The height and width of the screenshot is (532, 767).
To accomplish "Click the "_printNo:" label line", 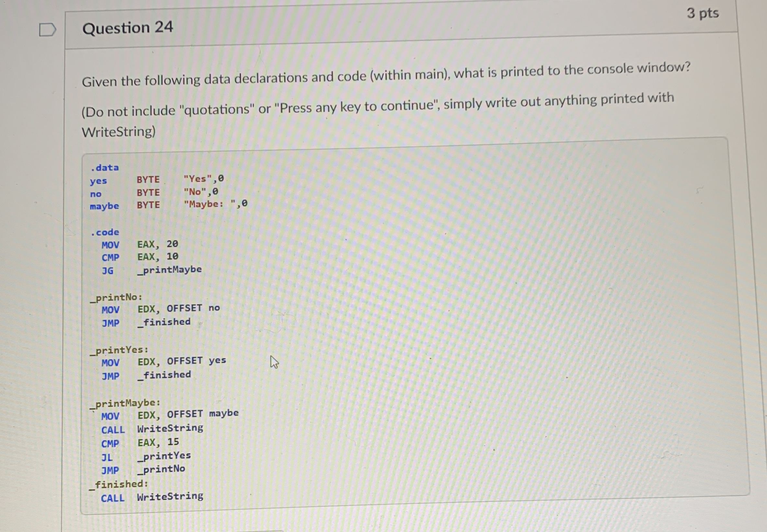I will point(116,297).
